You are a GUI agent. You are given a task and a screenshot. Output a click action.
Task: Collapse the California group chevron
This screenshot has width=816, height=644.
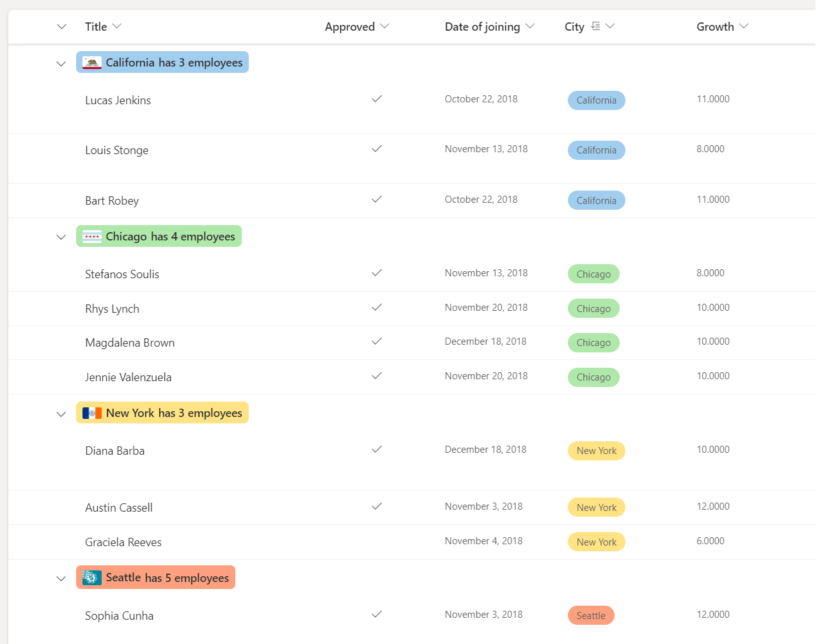(61, 63)
